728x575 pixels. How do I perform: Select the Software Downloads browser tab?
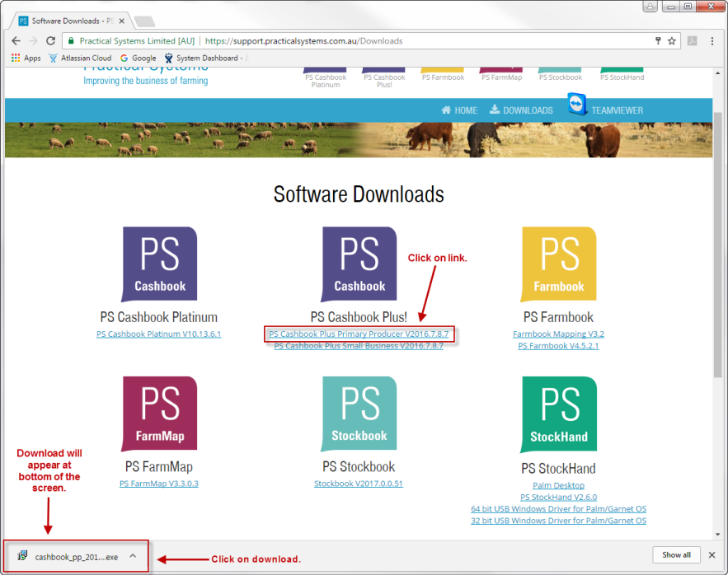pyautogui.click(x=71, y=21)
